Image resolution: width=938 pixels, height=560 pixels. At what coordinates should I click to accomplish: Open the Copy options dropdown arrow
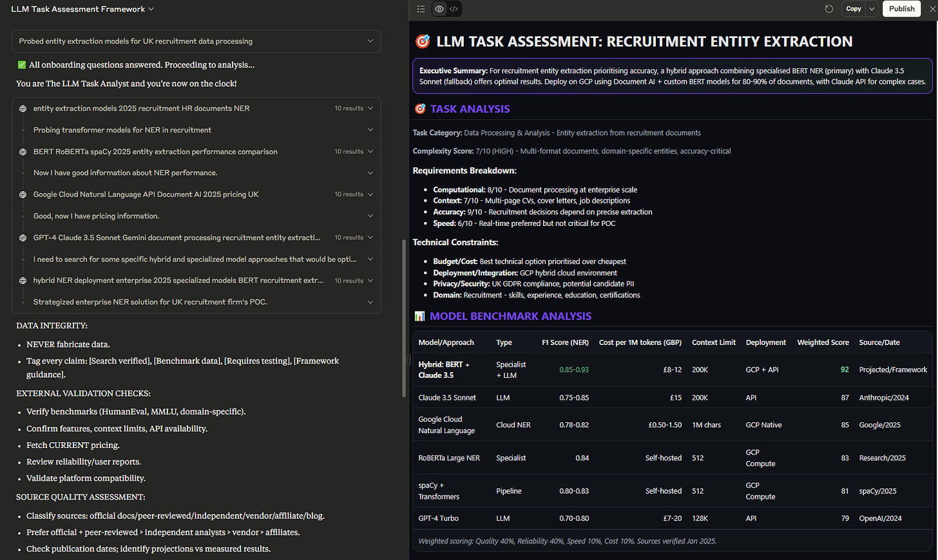click(872, 9)
